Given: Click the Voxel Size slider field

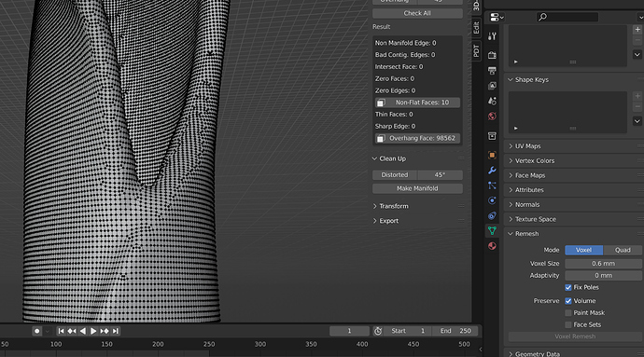Looking at the screenshot, I should [x=603, y=264].
